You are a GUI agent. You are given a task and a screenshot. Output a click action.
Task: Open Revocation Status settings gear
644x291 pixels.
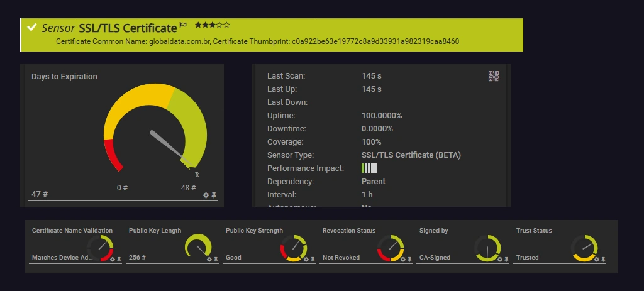click(x=403, y=260)
